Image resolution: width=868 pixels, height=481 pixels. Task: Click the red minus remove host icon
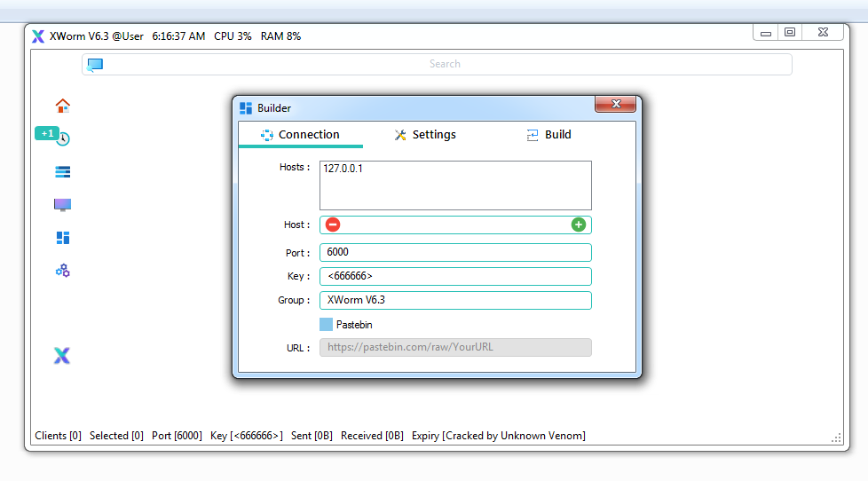[x=333, y=225]
